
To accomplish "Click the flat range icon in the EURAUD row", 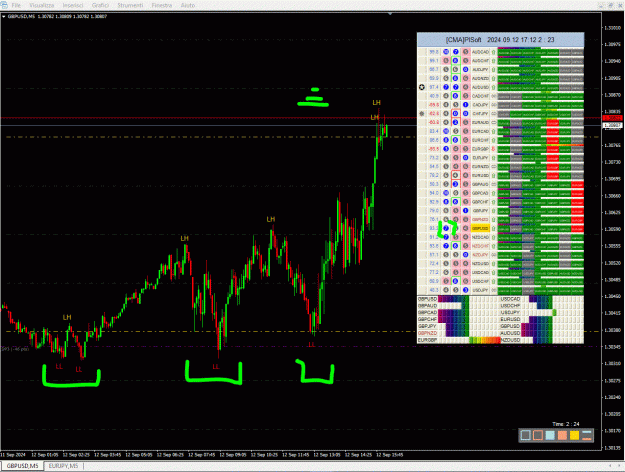I will coord(493,122).
